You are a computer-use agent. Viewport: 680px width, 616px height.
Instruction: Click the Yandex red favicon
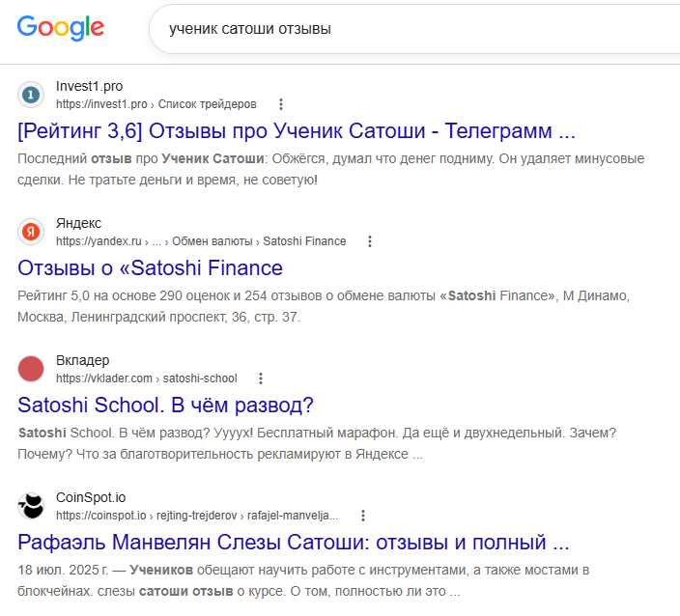tap(31, 232)
